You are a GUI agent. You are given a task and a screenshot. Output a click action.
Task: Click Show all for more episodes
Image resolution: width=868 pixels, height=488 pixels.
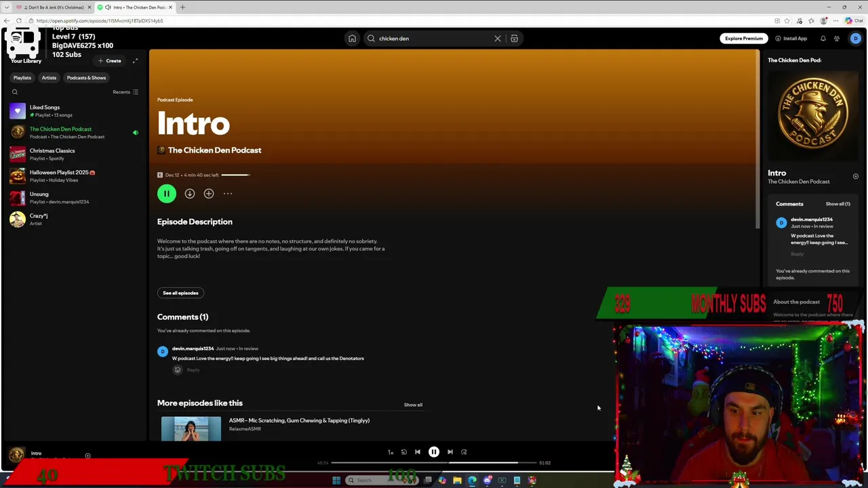pyautogui.click(x=413, y=405)
